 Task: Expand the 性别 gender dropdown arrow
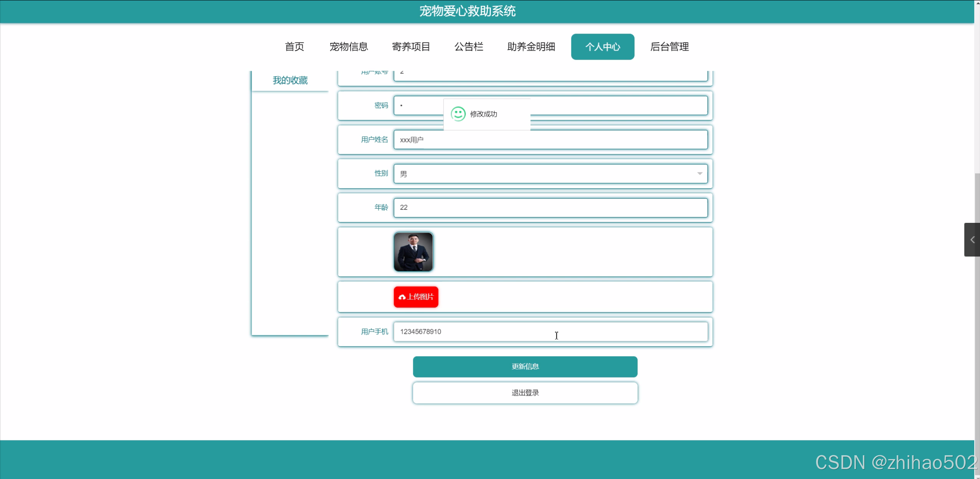[699, 173]
